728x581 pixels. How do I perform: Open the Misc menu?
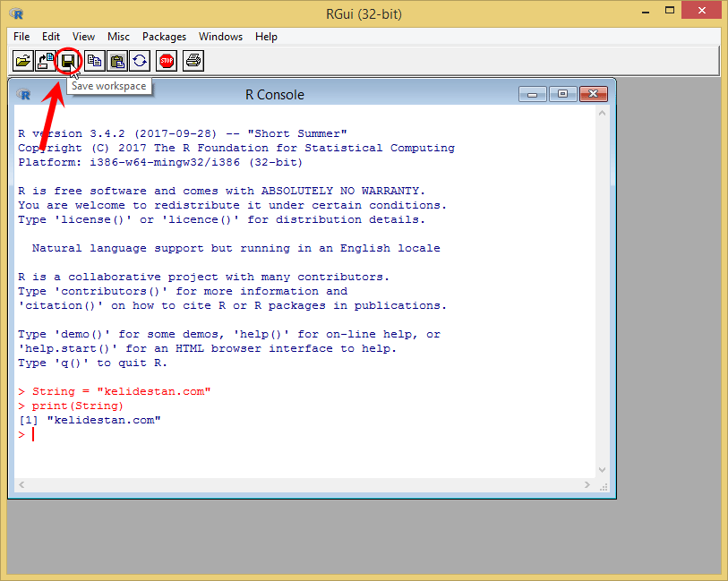coord(118,37)
